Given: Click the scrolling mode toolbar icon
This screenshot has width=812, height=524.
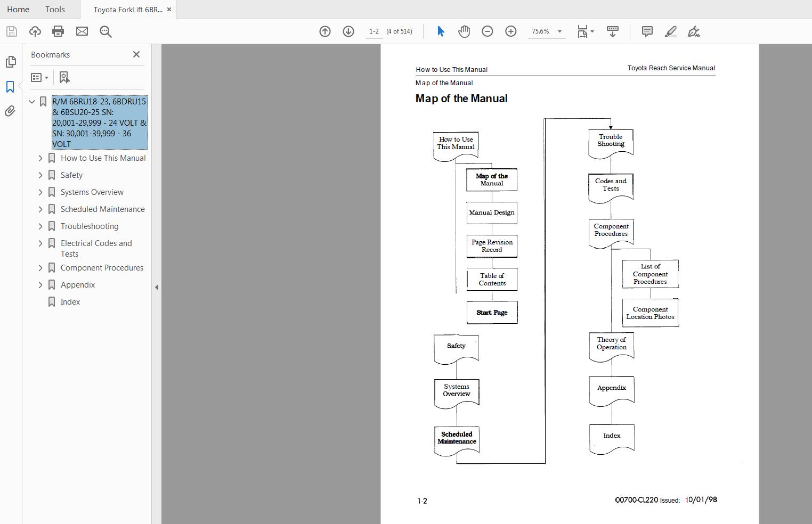Looking at the screenshot, I should [x=613, y=31].
